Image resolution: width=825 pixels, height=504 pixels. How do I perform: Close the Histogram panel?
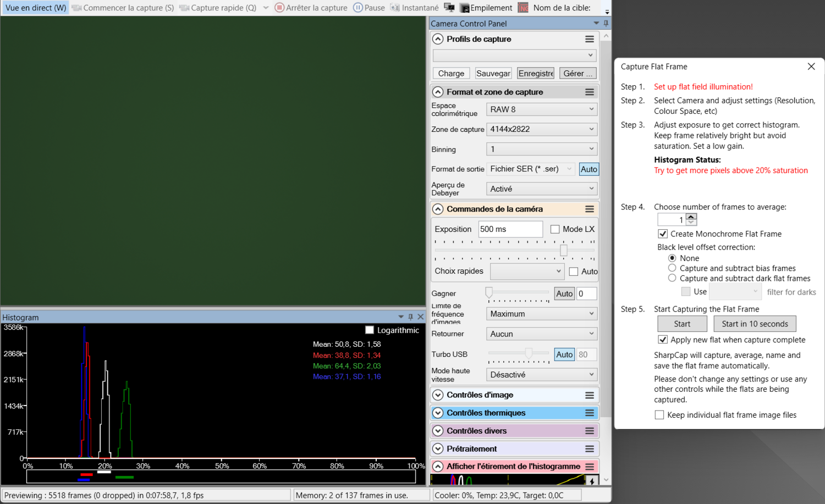point(421,317)
